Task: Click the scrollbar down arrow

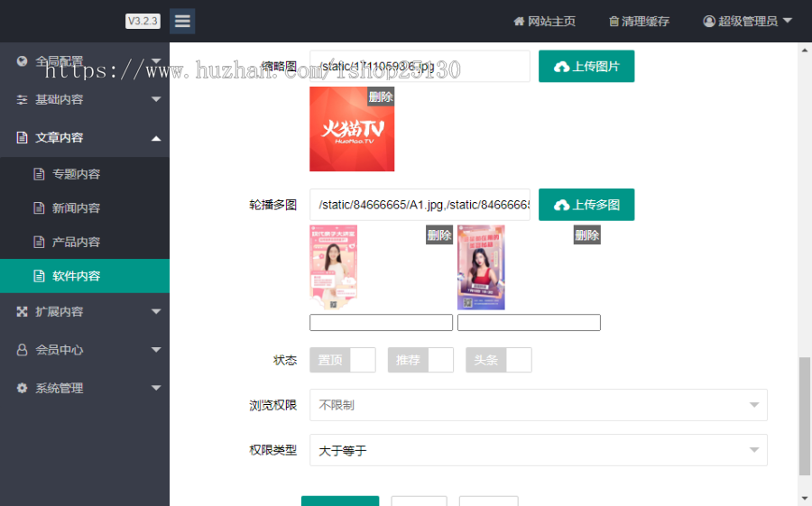Action: click(x=804, y=498)
